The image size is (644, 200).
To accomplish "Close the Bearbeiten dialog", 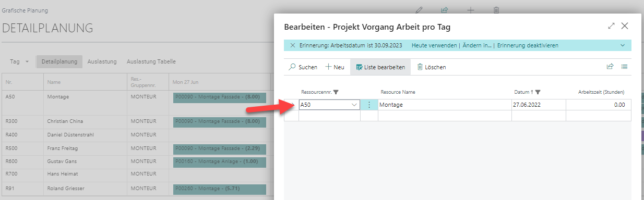I will [624, 26].
